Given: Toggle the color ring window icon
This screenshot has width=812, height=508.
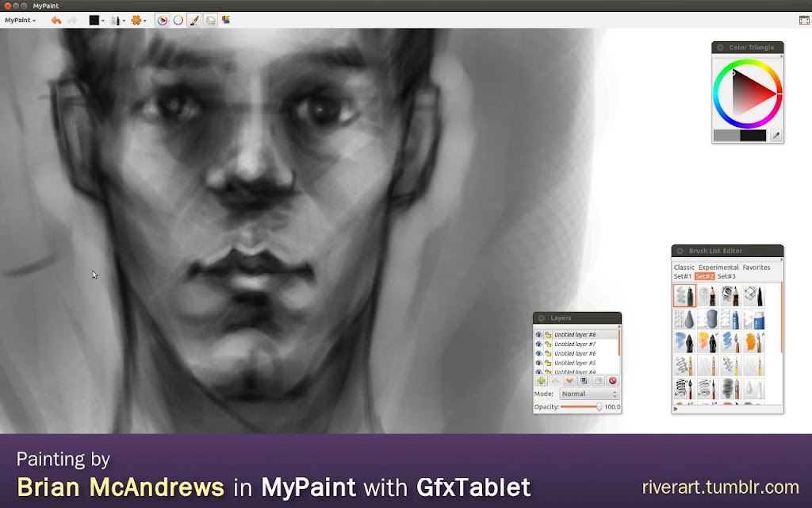Looking at the screenshot, I should click(x=178, y=20).
